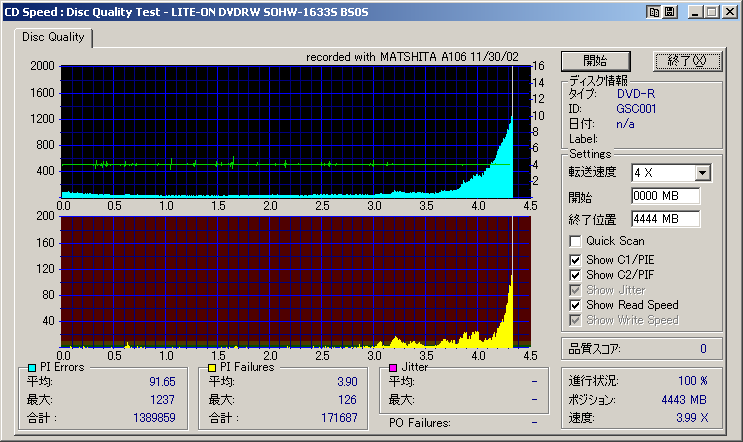Click the 終了位置 4444 MB input field

pyautogui.click(x=665, y=219)
